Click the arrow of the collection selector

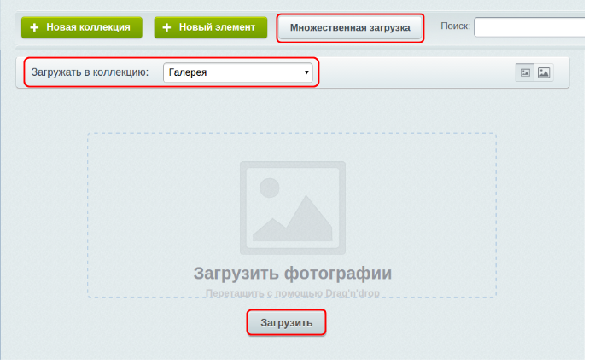tap(306, 73)
